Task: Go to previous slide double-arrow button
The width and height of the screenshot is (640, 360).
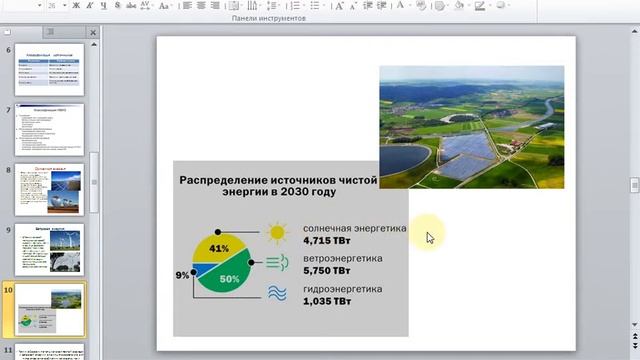Action: [635, 336]
